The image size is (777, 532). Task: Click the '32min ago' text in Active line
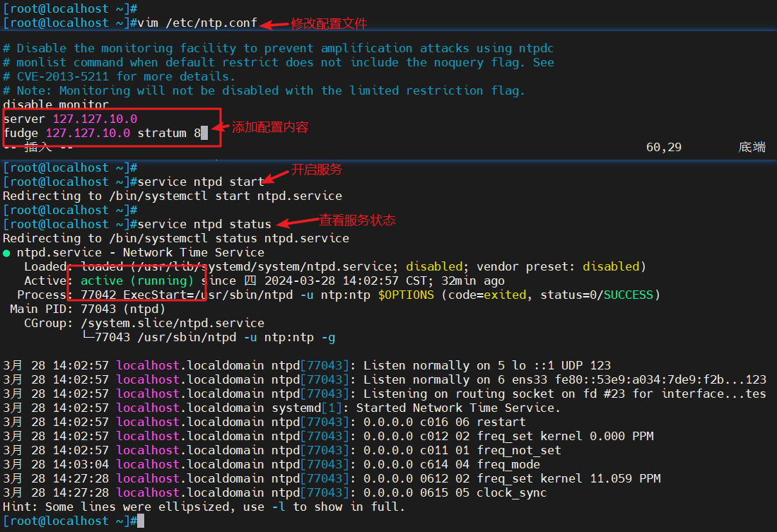[473, 281]
